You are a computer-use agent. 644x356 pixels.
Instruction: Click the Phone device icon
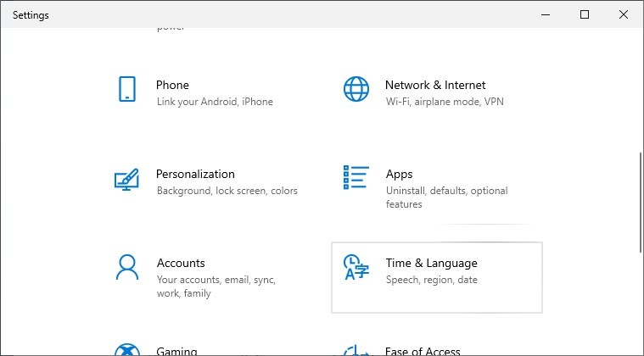127,89
